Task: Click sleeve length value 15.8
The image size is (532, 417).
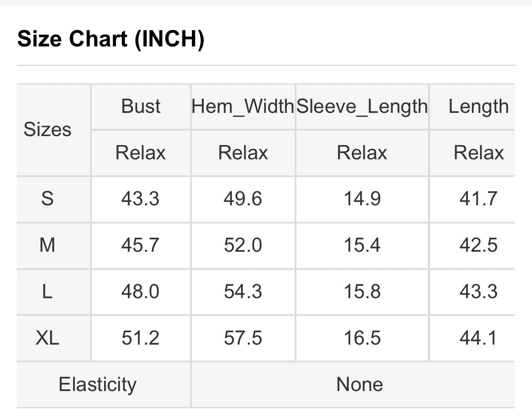Action: click(x=362, y=292)
